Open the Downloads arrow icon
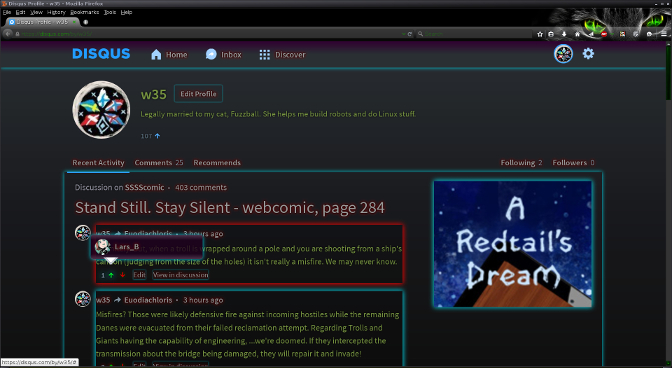Image resolution: width=672 pixels, height=368 pixels. point(564,34)
